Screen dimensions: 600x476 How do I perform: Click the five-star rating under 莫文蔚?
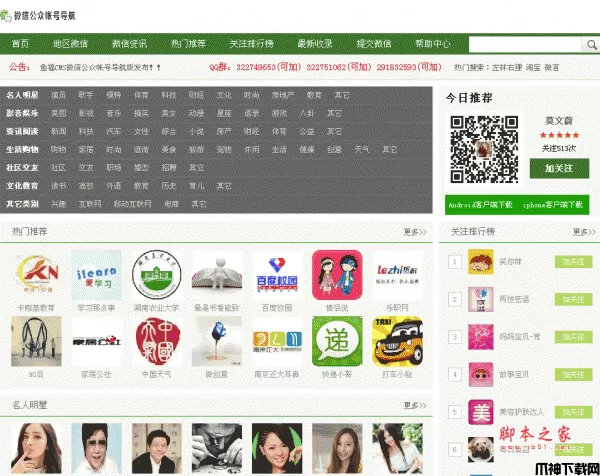click(559, 135)
